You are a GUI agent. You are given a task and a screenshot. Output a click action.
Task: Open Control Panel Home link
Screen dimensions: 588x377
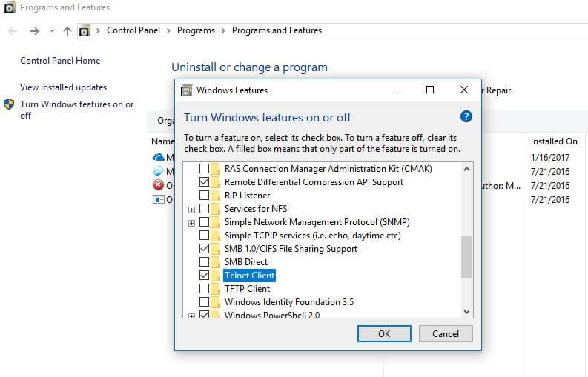(x=60, y=61)
